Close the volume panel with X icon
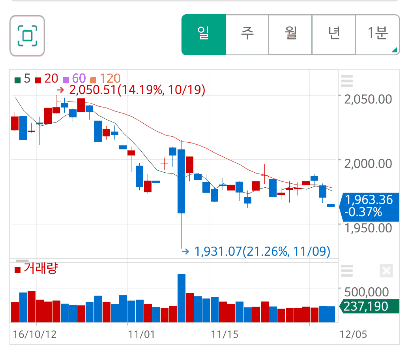This screenshot has width=410, height=360. point(386,271)
